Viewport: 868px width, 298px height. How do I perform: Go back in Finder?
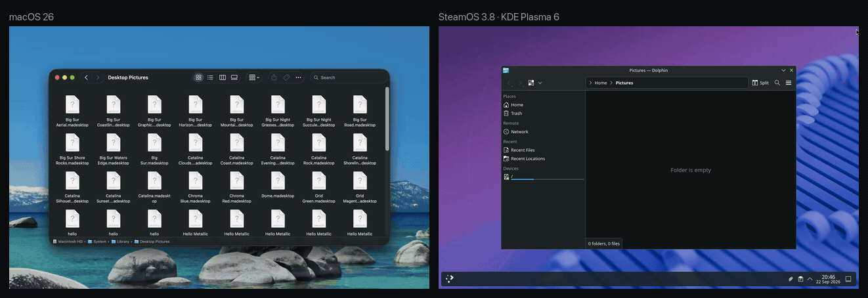pyautogui.click(x=86, y=77)
